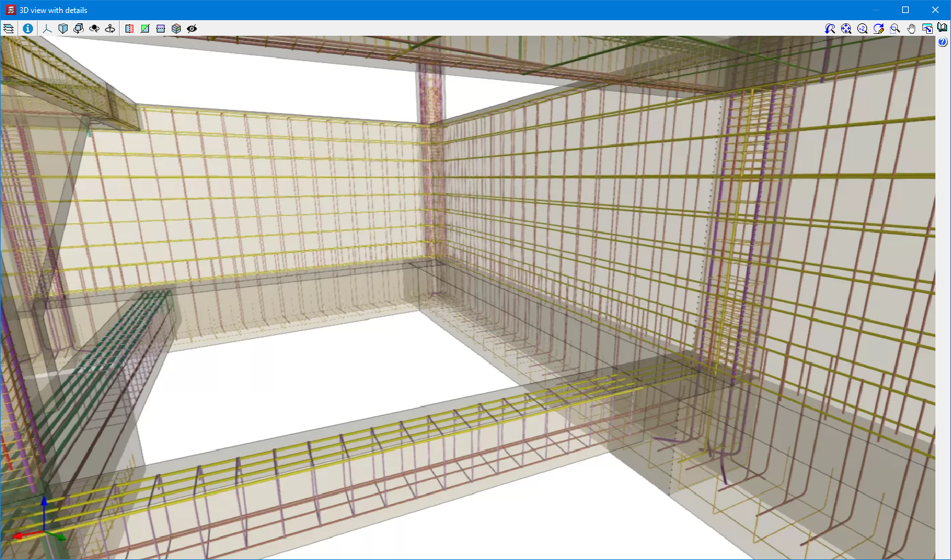Click the blue question mark help button
This screenshot has width=951, height=560.
pyautogui.click(x=943, y=42)
